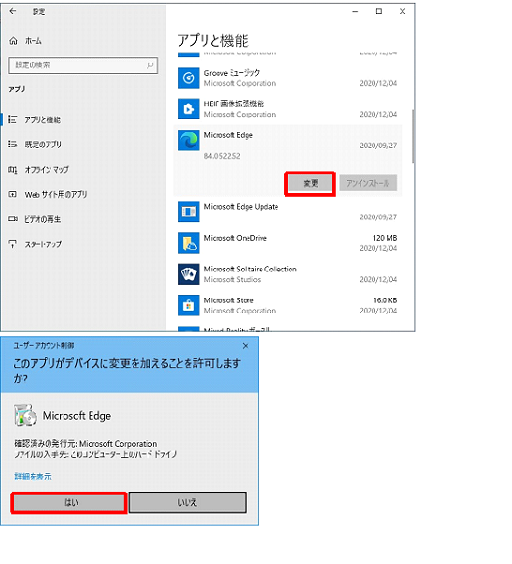
Task: Click the Microsoft Studios publisher text
Action: (x=232, y=279)
